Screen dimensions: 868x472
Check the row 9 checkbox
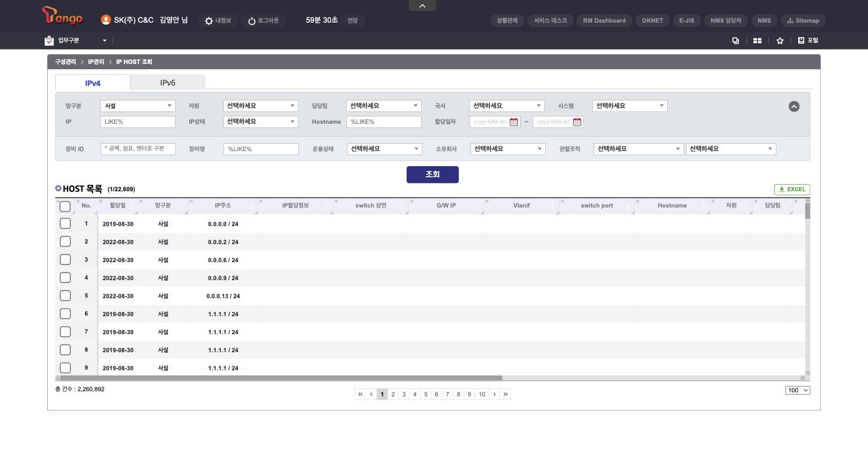(x=65, y=368)
